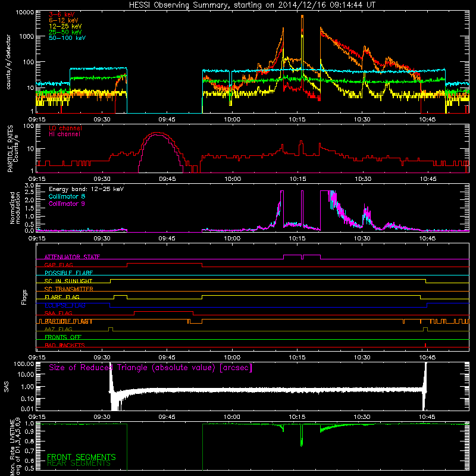Select the 6-12 keV legend label
This screenshot has height=476, width=476.
pos(64,20)
